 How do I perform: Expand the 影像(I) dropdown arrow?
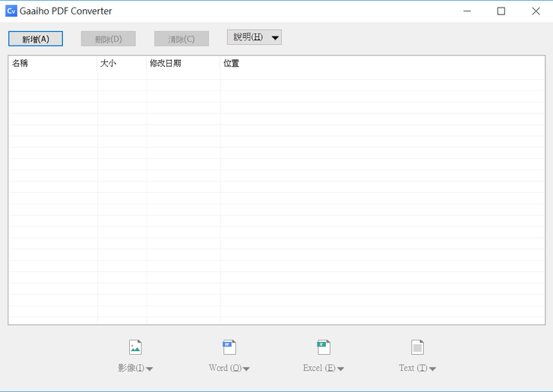(150, 369)
